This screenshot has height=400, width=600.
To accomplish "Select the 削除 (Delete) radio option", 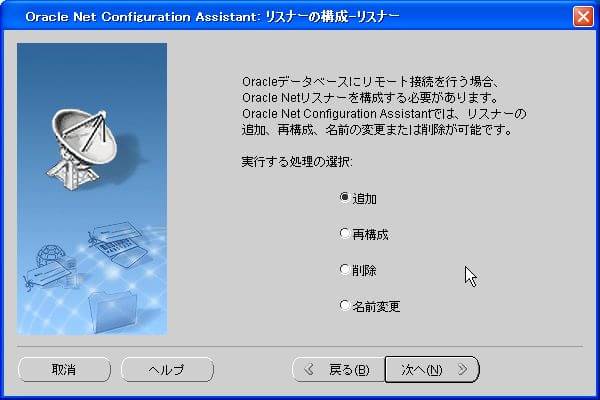I will click(x=344, y=269).
